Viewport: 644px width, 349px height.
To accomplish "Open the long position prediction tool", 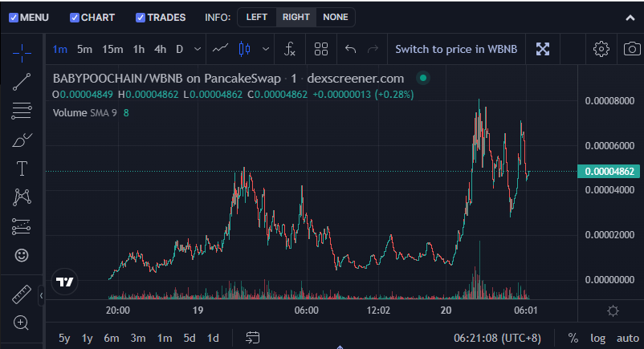I will [x=22, y=226].
